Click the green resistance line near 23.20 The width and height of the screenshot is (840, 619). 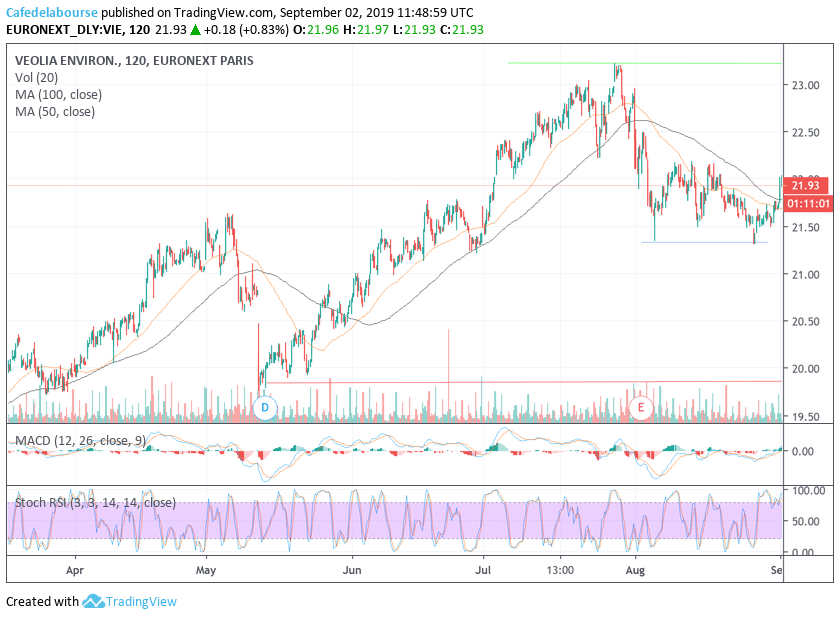(645, 63)
